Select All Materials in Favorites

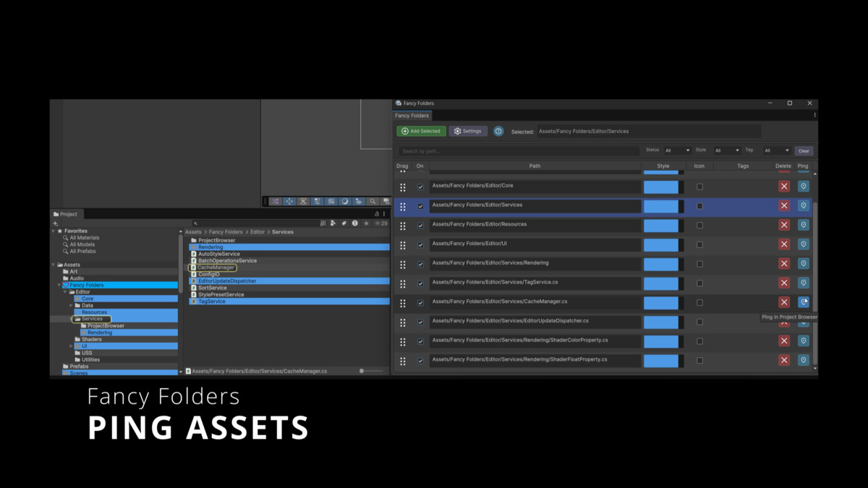[85, 238]
